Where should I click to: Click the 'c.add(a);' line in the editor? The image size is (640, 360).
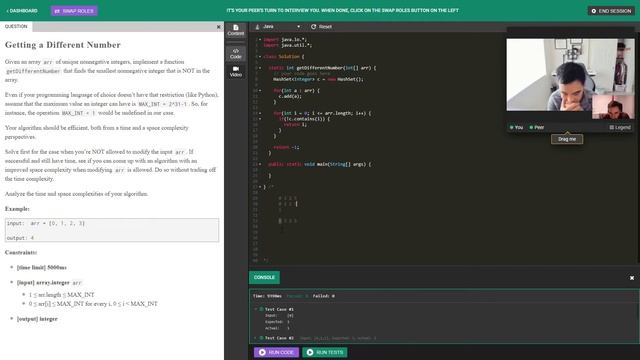[290, 96]
